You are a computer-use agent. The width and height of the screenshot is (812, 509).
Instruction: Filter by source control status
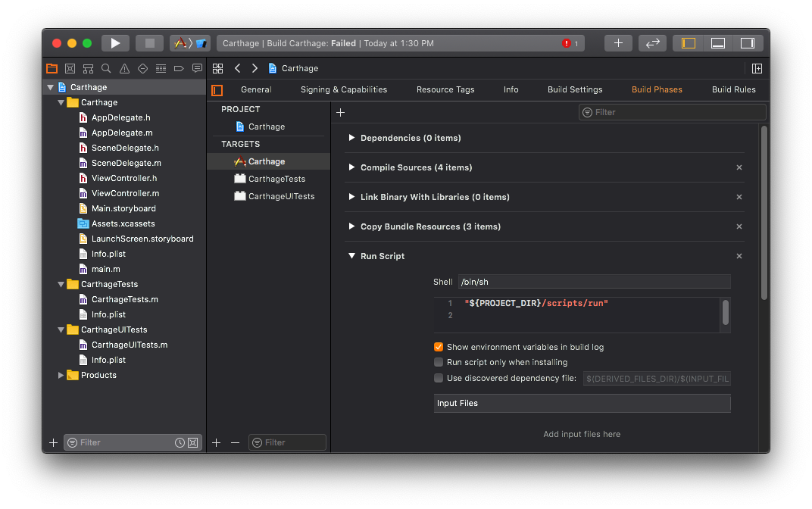coord(192,442)
